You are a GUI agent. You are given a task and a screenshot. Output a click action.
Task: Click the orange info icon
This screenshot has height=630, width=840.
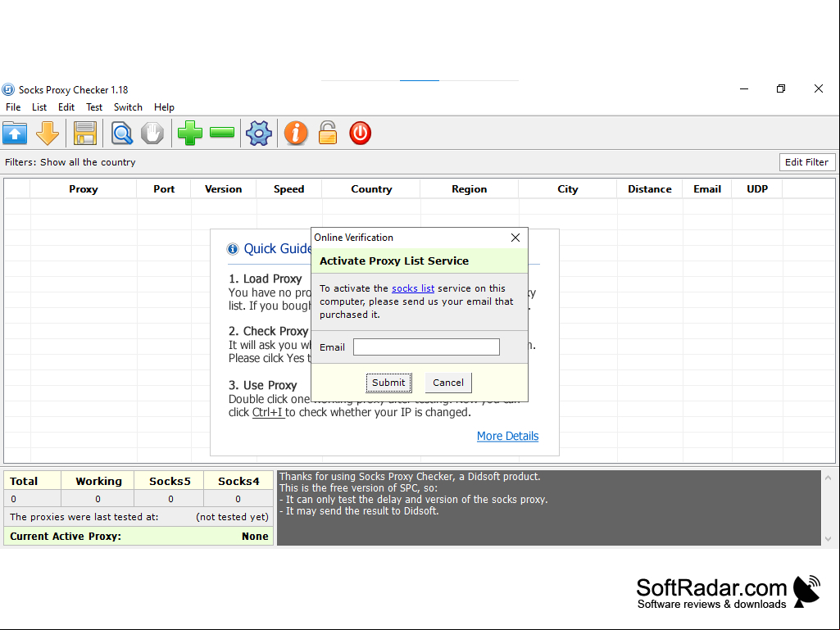point(296,133)
